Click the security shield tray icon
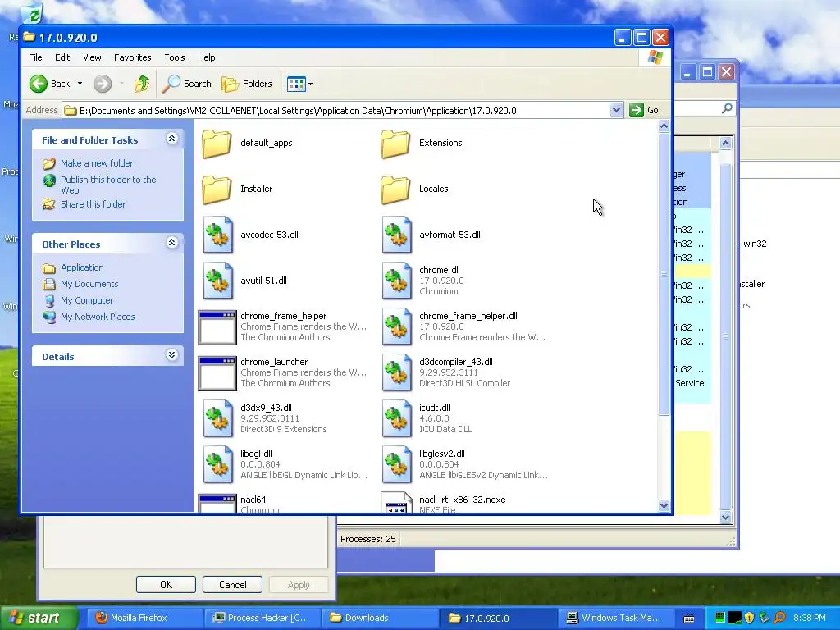840x630 pixels. 749,618
